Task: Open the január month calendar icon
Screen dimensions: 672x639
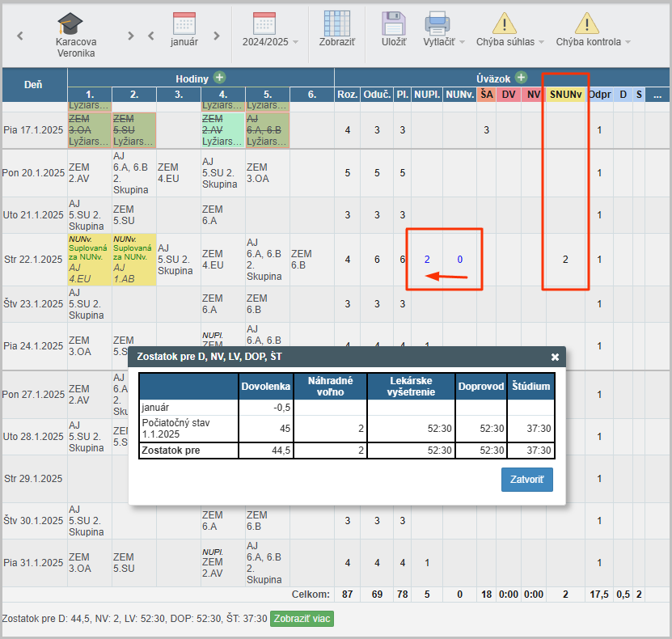Action: (184, 23)
